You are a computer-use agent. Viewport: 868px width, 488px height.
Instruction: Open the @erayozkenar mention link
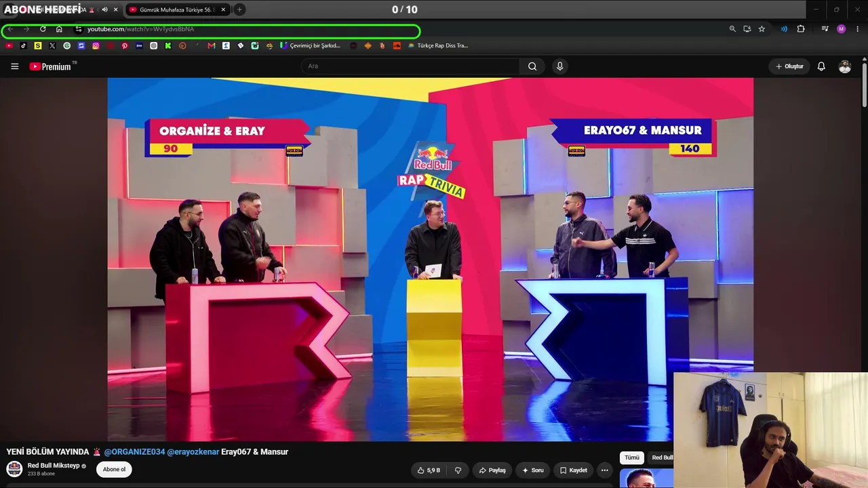click(x=193, y=452)
